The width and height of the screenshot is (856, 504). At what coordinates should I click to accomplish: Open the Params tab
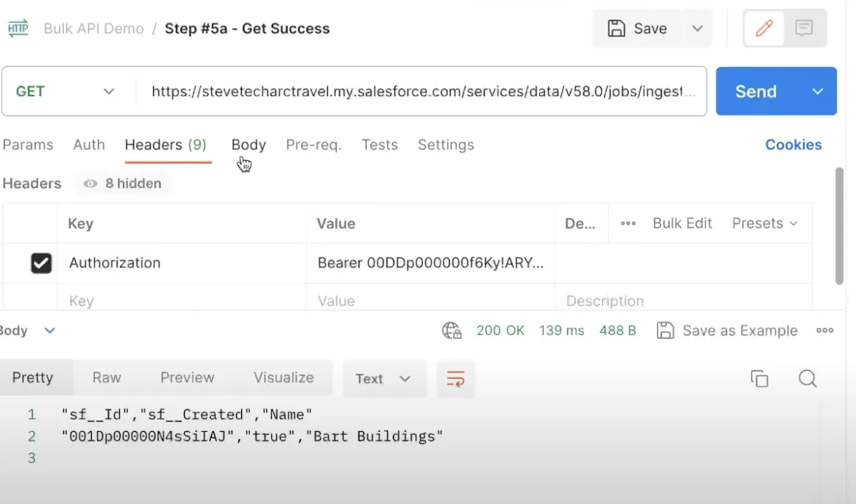coord(28,145)
